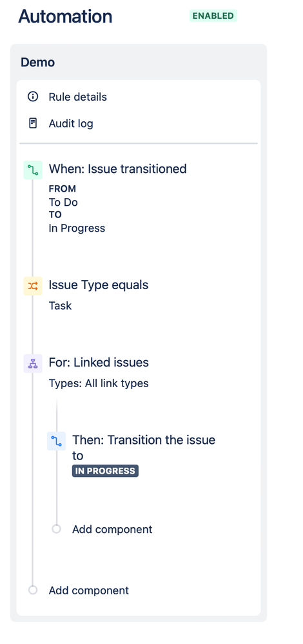
Task: Select the green Issue transitioned trigger icon
Action: (x=33, y=170)
